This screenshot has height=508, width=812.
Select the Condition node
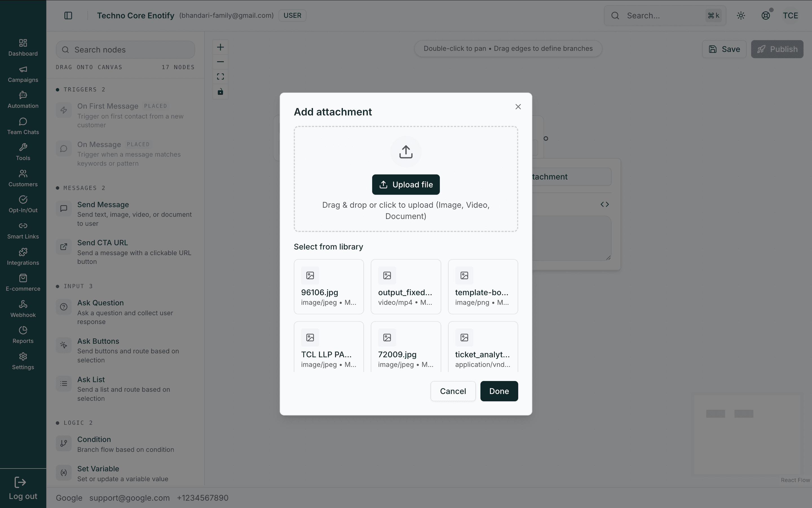point(125,444)
